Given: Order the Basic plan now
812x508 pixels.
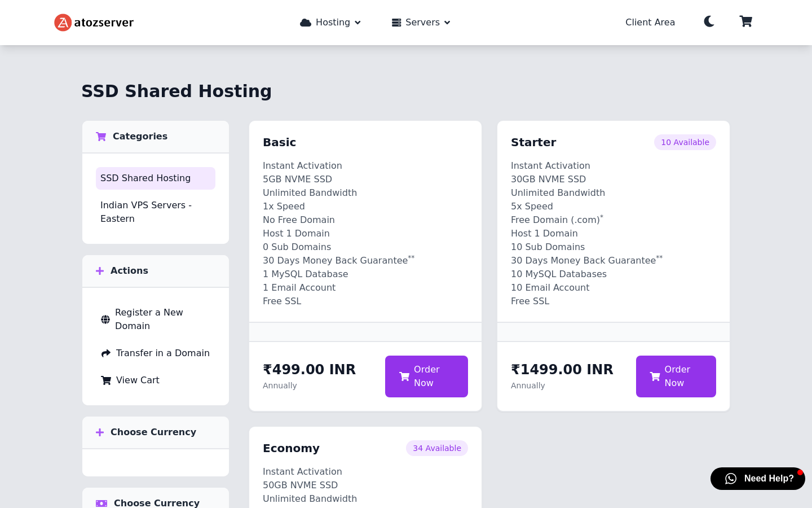Looking at the screenshot, I should coord(426,376).
